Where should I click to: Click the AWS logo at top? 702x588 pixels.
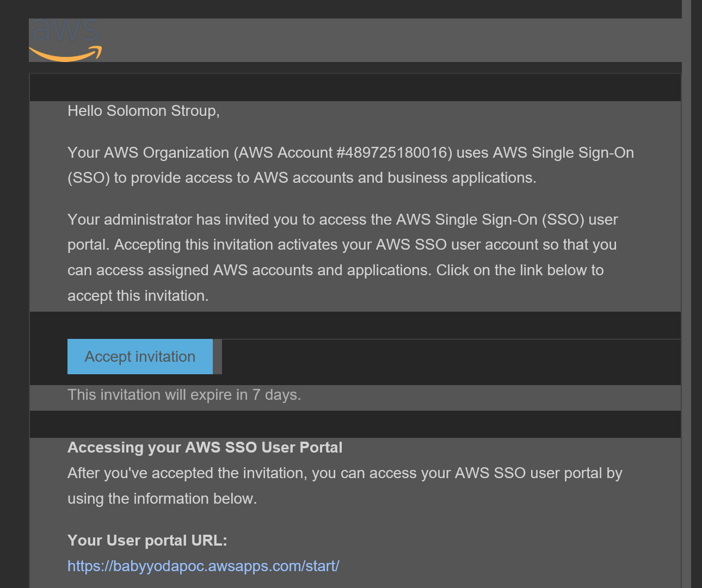click(x=65, y=40)
